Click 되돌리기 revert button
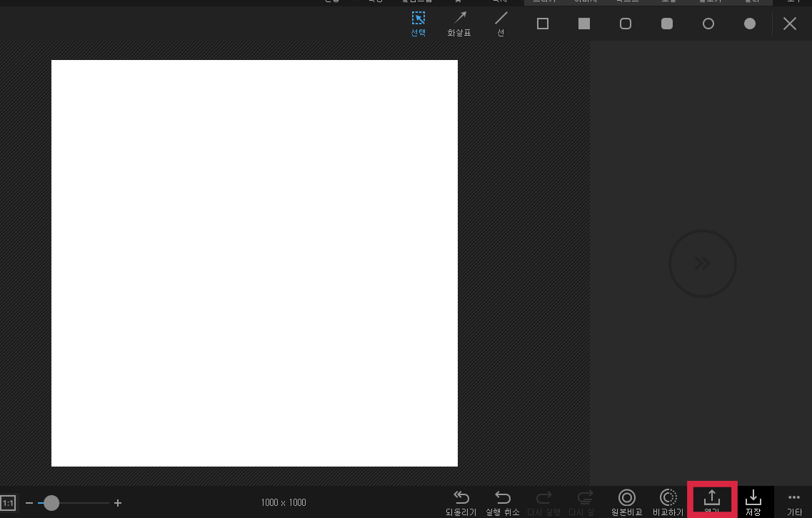 pos(461,503)
